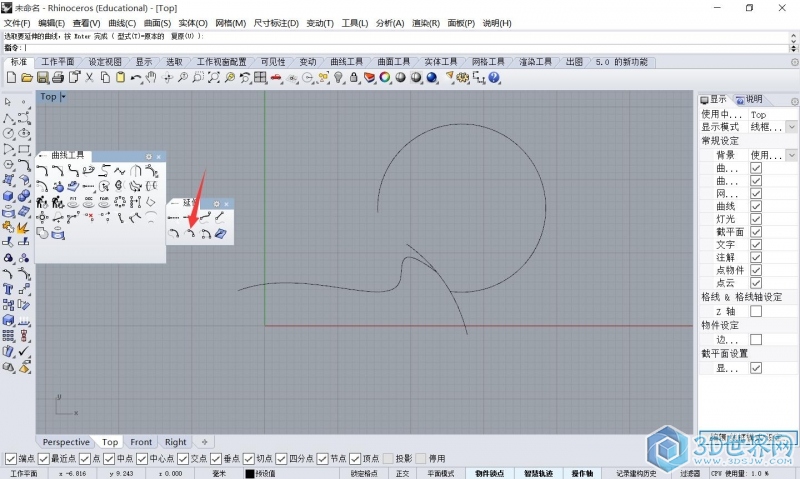Select the Pan view hand icon
Viewport: 800px width, 479px height.
click(151, 77)
